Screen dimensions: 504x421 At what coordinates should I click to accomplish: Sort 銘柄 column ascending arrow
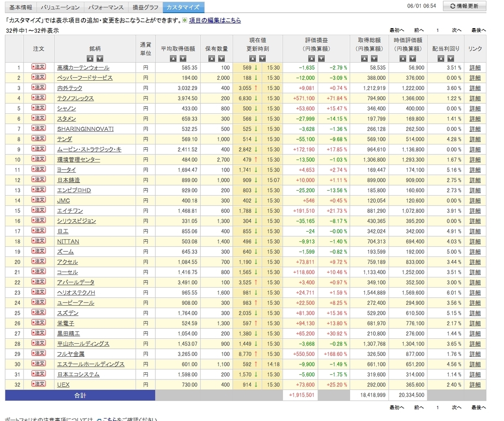[90, 59]
